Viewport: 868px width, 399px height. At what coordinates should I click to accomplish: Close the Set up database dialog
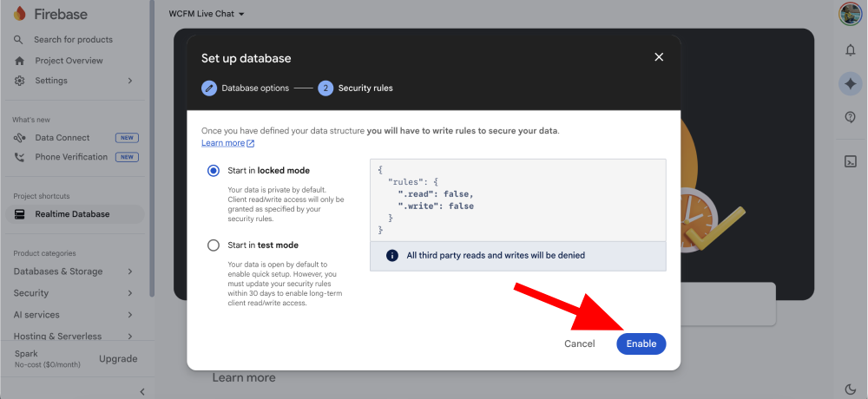[659, 57]
